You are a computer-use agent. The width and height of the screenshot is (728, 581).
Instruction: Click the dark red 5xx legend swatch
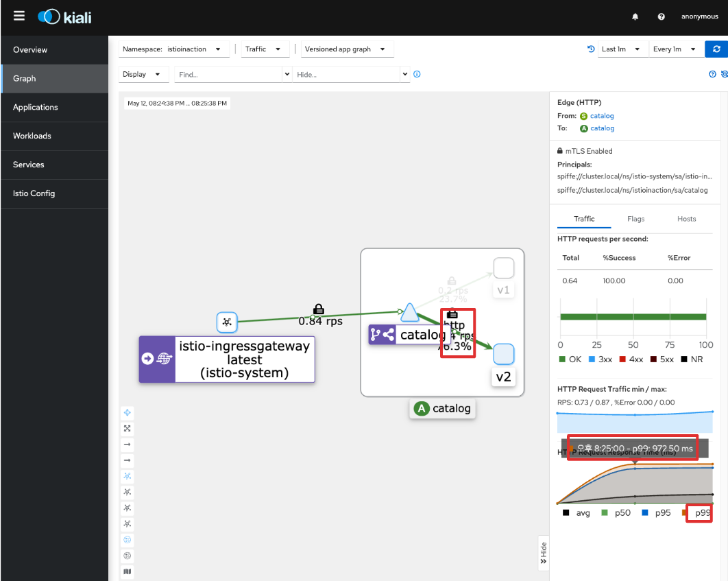[x=653, y=359]
